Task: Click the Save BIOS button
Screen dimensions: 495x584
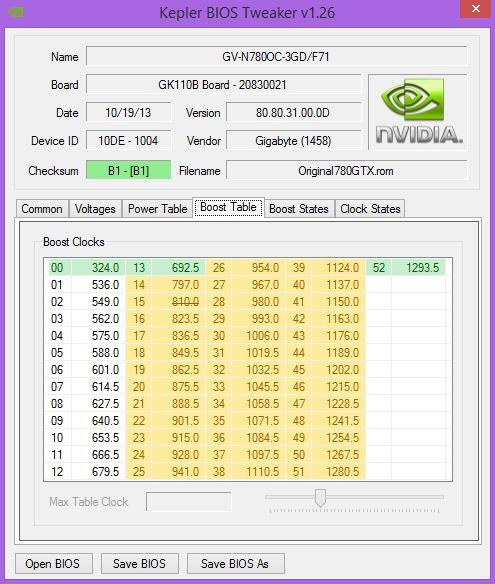Action: click(139, 564)
